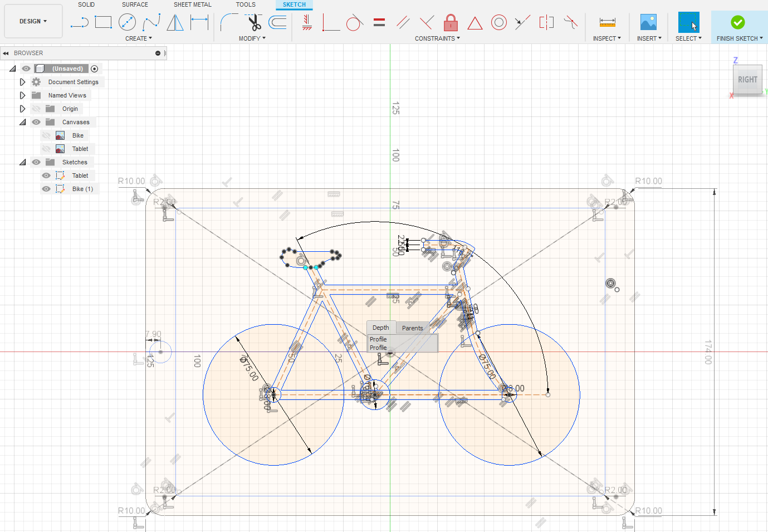
Task: Select the Spline sketch tool
Action: [151, 23]
